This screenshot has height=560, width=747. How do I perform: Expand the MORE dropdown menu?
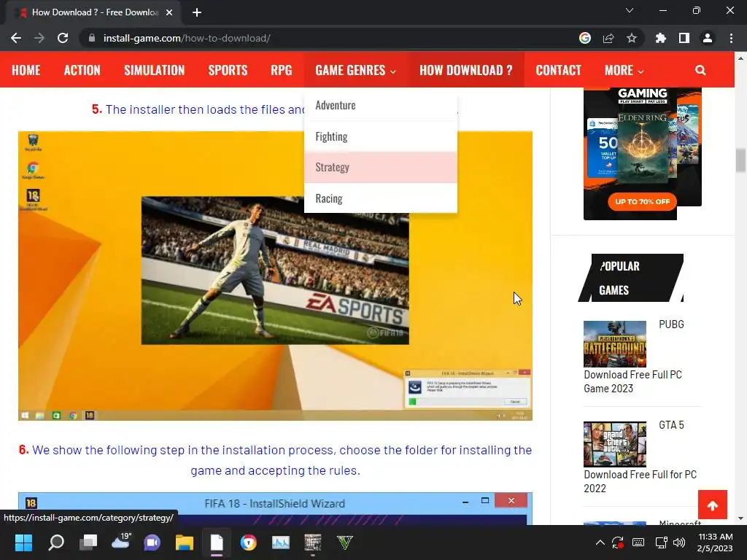pyautogui.click(x=624, y=70)
